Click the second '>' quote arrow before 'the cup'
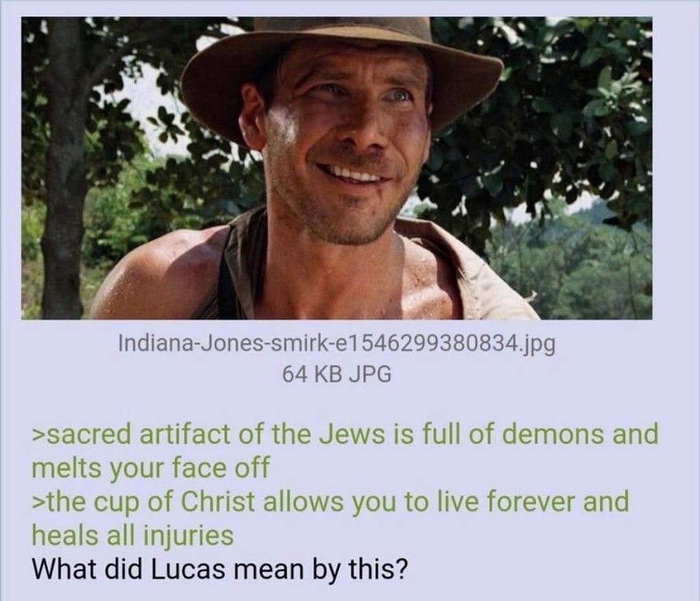The image size is (700, 601). coord(38,502)
